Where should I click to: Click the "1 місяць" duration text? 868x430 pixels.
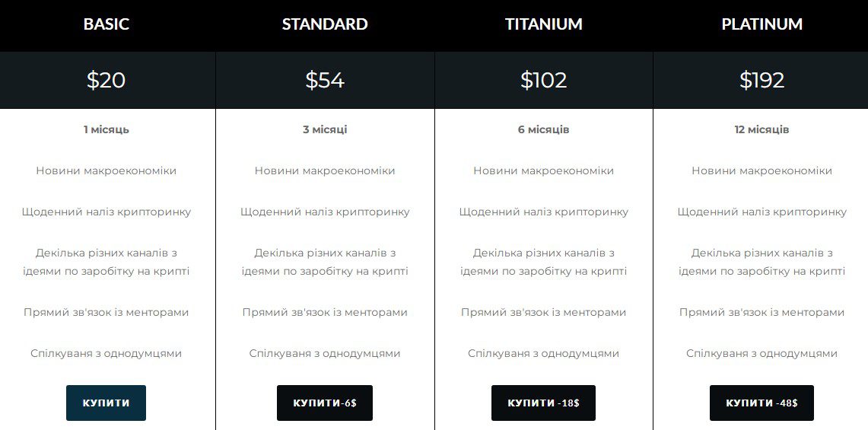tap(106, 129)
